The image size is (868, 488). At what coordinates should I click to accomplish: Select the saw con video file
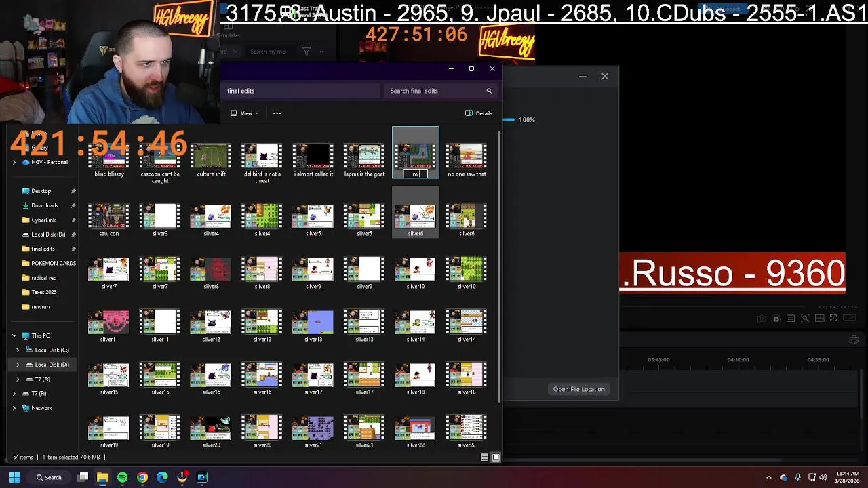(x=109, y=220)
